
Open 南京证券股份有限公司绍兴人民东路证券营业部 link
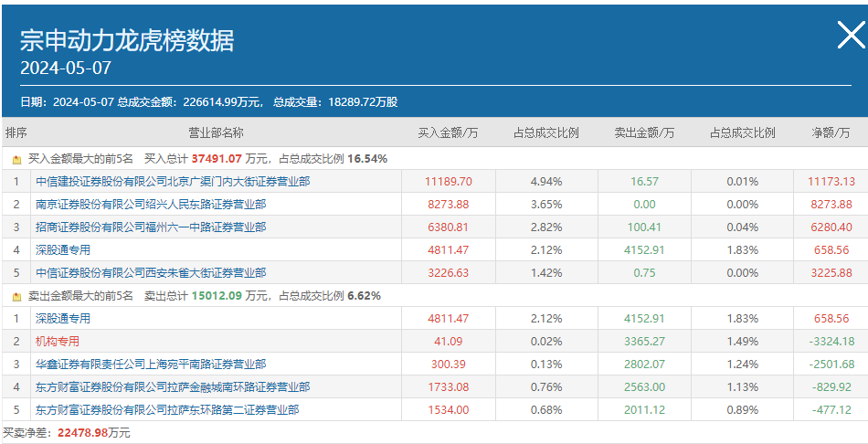[x=151, y=205]
